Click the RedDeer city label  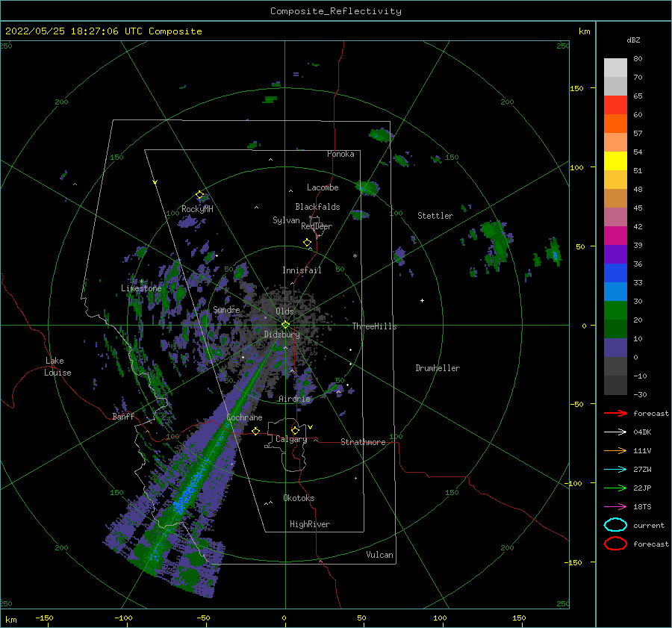click(317, 226)
